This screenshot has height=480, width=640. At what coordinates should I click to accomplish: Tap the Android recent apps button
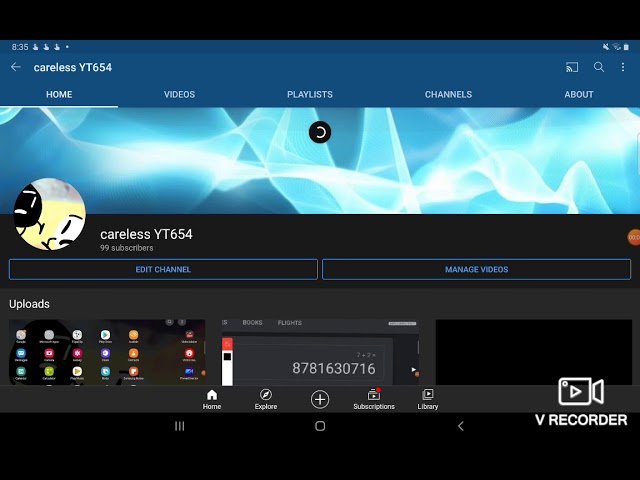pos(180,426)
